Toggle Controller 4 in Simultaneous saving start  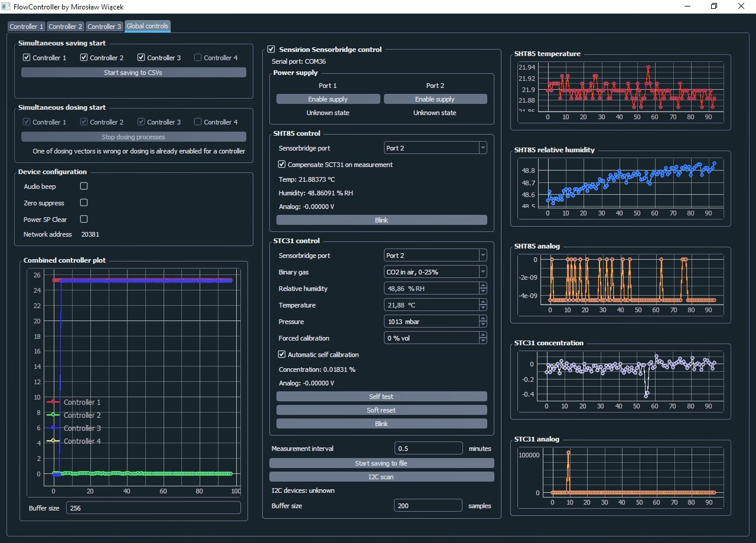[198, 58]
